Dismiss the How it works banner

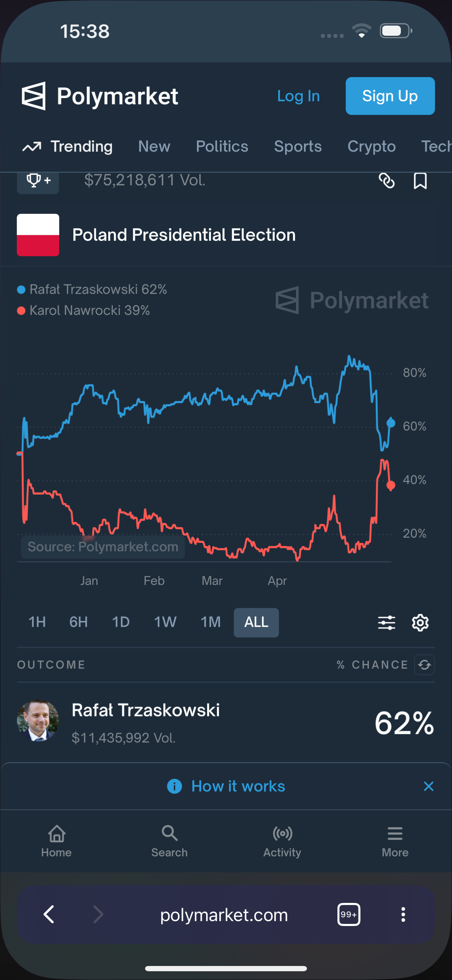click(429, 787)
